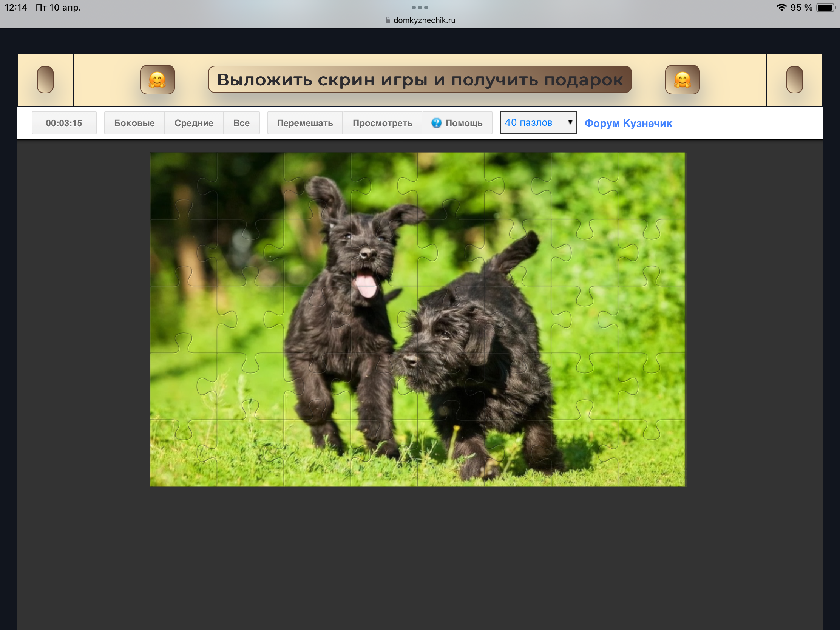Click the left rounded brown pill button
The image size is (840, 630).
pos(45,80)
